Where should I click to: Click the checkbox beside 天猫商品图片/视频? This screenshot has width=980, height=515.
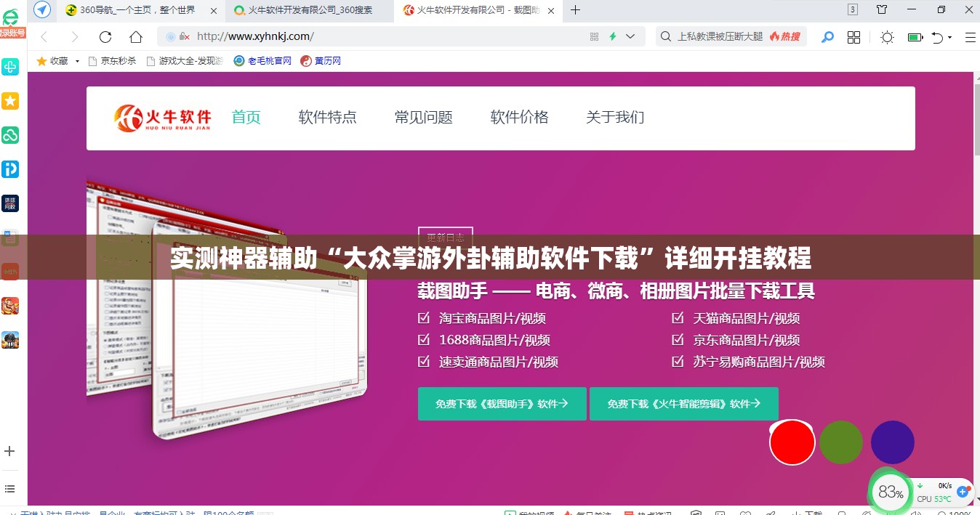tap(678, 318)
